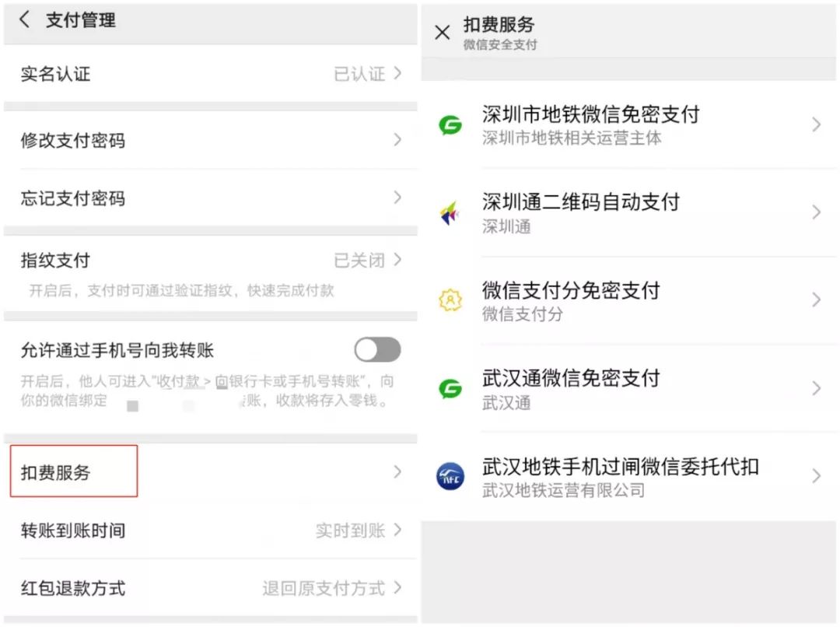Toggle 允许通过手机号向我转账 switch

pos(378,350)
